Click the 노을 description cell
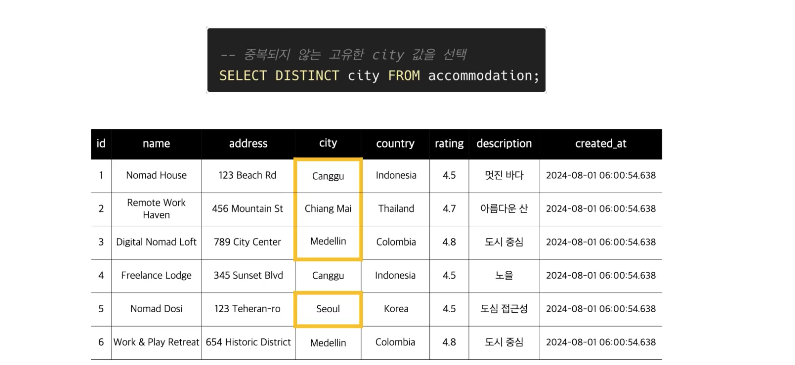795x365 pixels. 504,275
